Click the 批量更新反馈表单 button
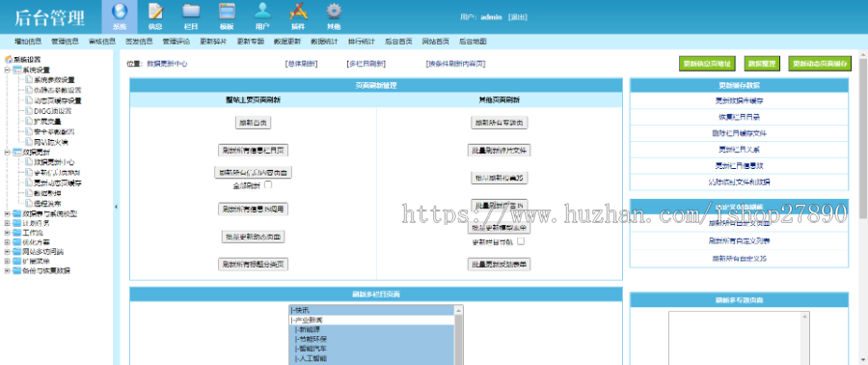This screenshot has height=365, width=868. [500, 265]
